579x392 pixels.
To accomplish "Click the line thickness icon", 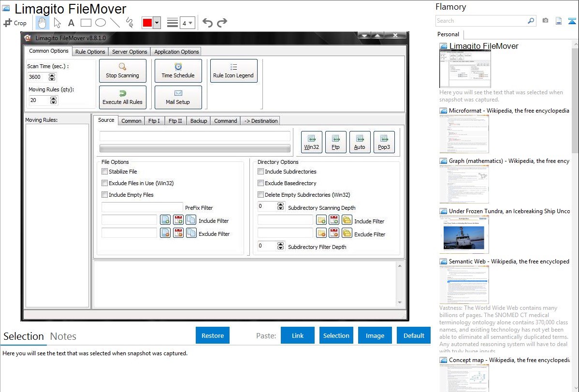I will (173, 23).
